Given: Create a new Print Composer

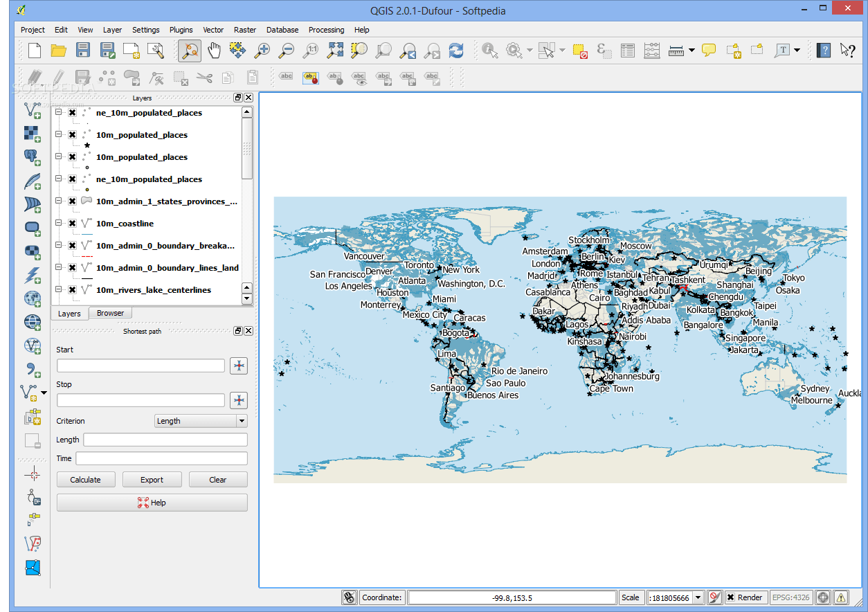Looking at the screenshot, I should click(x=130, y=50).
